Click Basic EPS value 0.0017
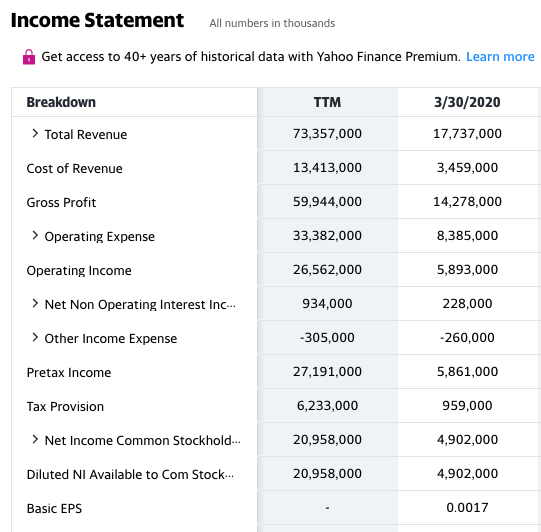The image size is (541, 532). 467,508
